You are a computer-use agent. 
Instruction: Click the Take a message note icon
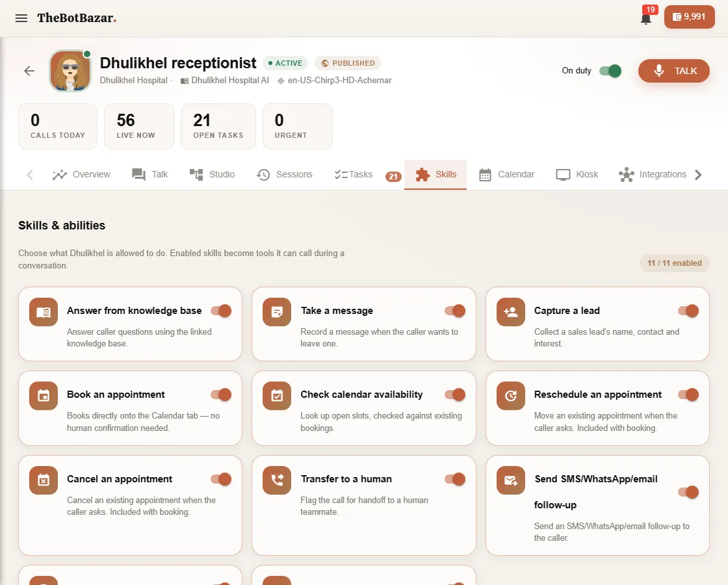(277, 312)
